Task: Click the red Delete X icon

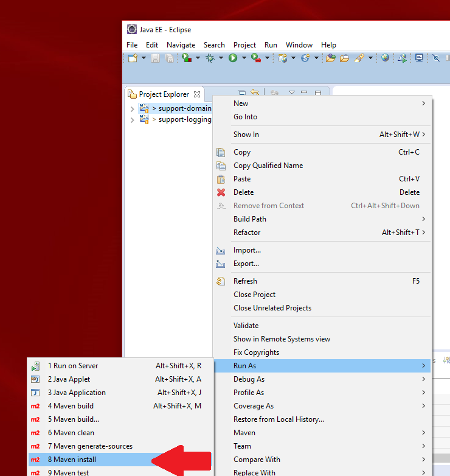Action: pyautogui.click(x=221, y=192)
